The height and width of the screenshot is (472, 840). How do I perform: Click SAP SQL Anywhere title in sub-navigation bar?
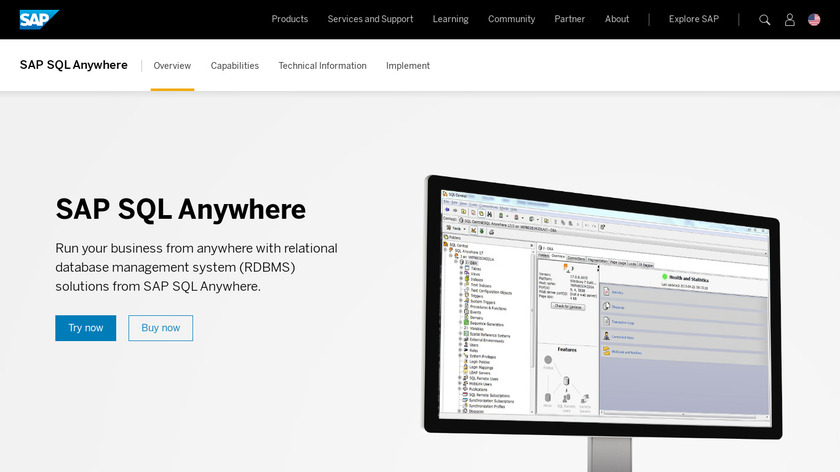[x=74, y=65]
